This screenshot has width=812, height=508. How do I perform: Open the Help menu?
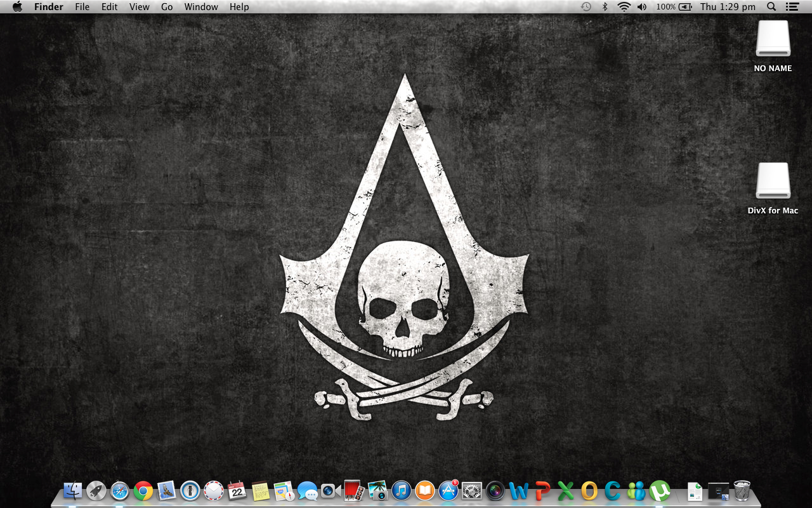click(239, 7)
